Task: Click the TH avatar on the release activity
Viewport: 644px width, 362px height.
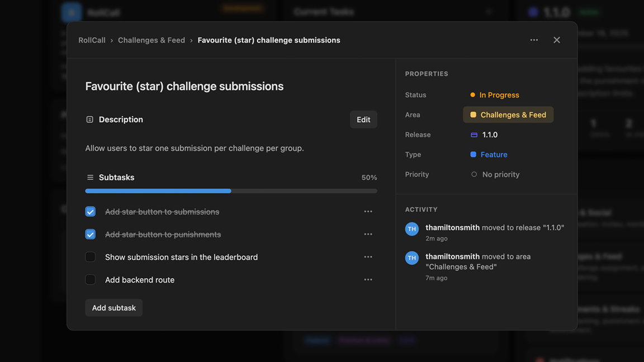Action: point(412,229)
